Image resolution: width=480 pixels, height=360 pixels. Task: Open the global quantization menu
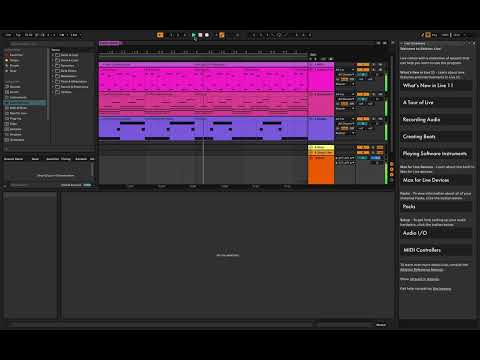75,35
